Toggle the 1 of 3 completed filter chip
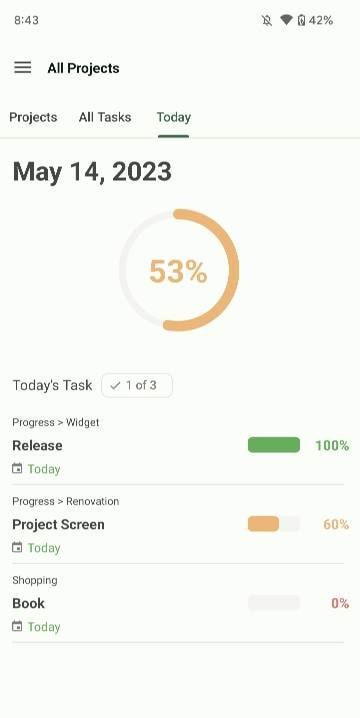The image size is (360, 718). (x=137, y=386)
